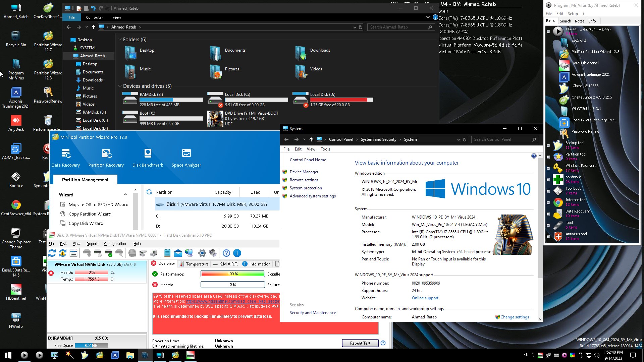Open the Temperature tab in Hard Disk Sentinel
The width and height of the screenshot is (644, 362).
point(194,264)
